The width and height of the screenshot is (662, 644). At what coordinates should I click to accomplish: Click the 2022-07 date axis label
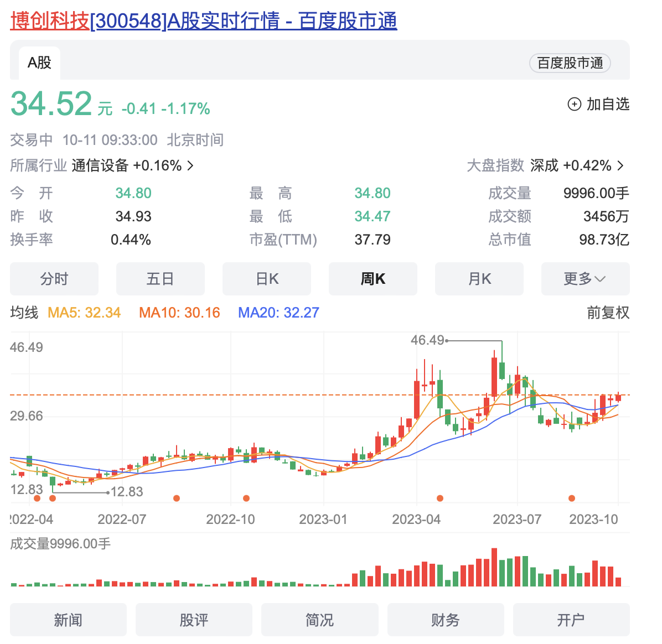(x=122, y=519)
